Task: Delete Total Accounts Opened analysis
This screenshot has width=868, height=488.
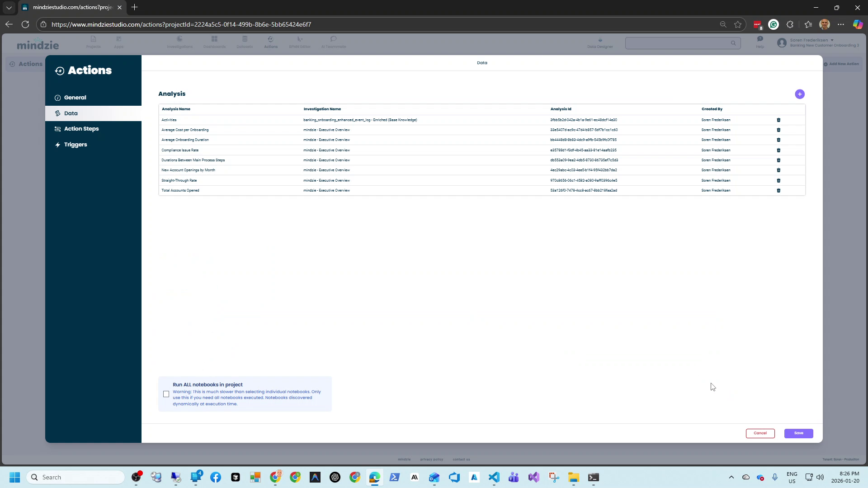Action: [x=778, y=191]
